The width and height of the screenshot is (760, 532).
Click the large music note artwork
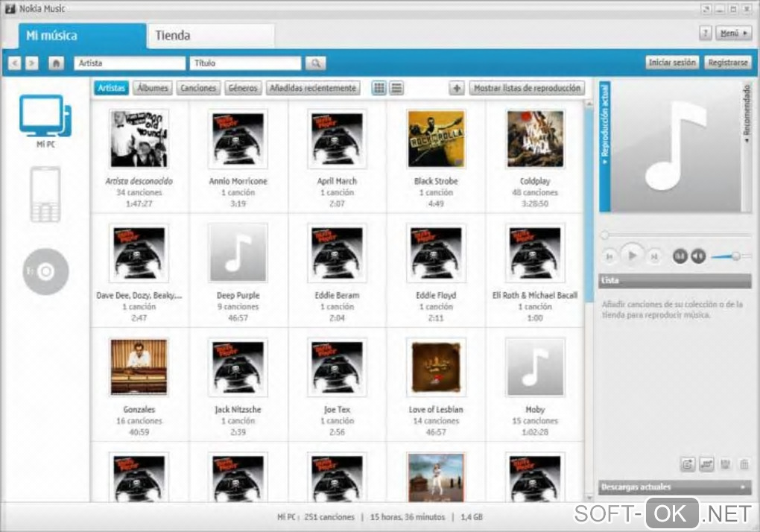point(676,146)
